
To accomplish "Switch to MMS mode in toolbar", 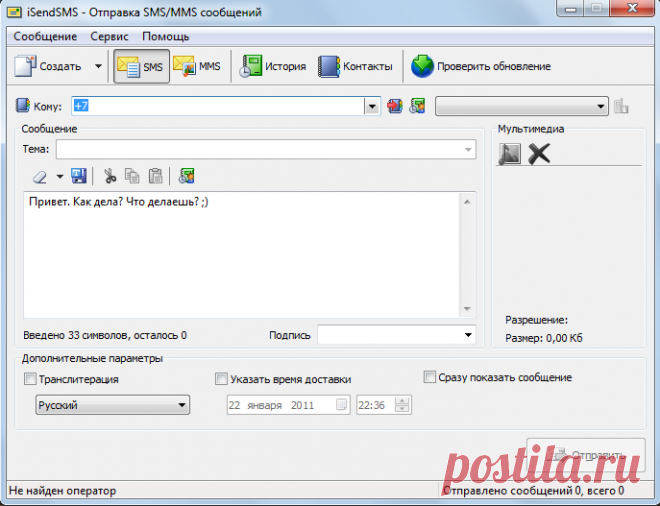I will point(198,66).
